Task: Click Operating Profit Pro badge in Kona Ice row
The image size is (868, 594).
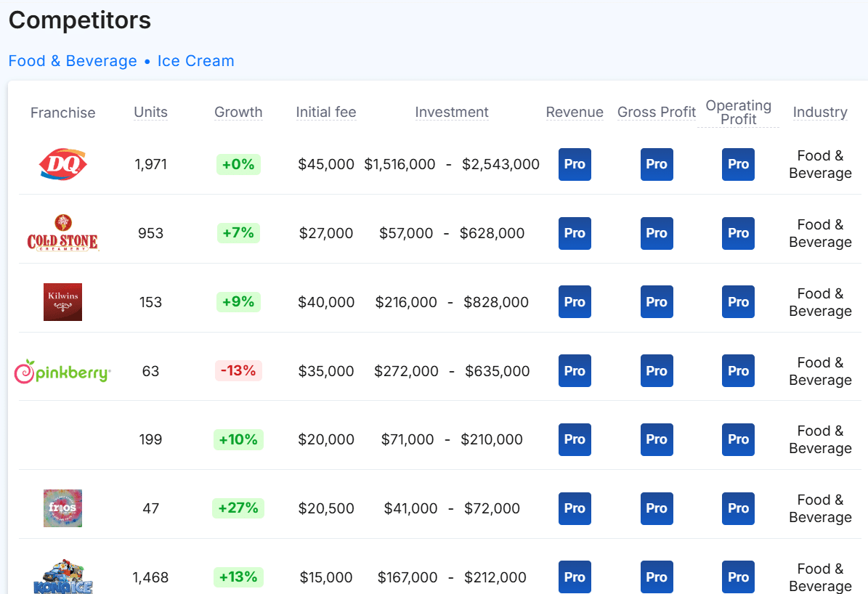Action: pyautogui.click(x=739, y=577)
